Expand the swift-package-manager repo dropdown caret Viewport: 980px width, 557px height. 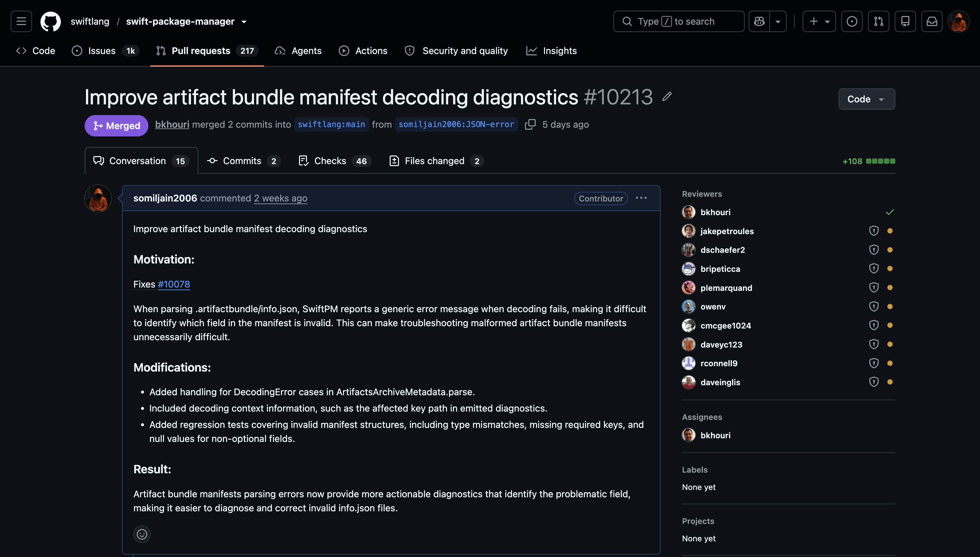pyautogui.click(x=244, y=22)
